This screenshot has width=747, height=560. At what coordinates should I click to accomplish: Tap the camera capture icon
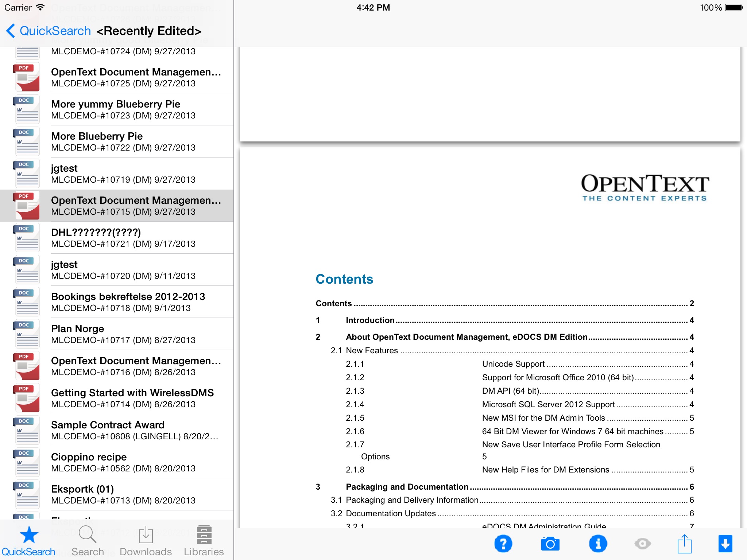coord(550,544)
